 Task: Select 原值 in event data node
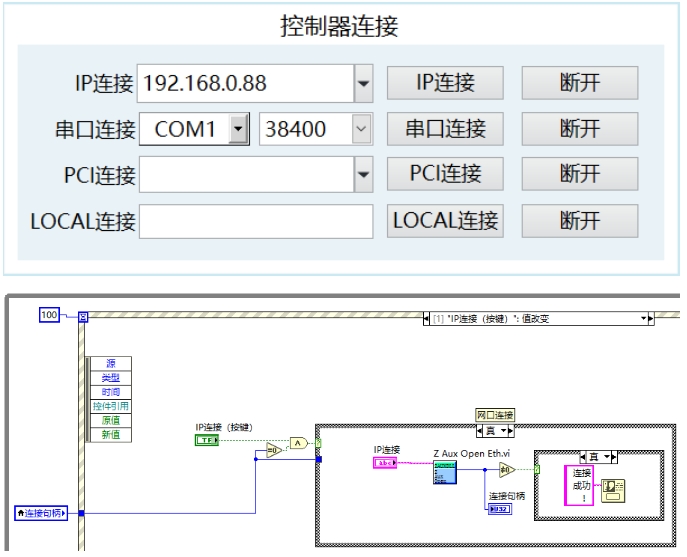[x=110, y=420]
